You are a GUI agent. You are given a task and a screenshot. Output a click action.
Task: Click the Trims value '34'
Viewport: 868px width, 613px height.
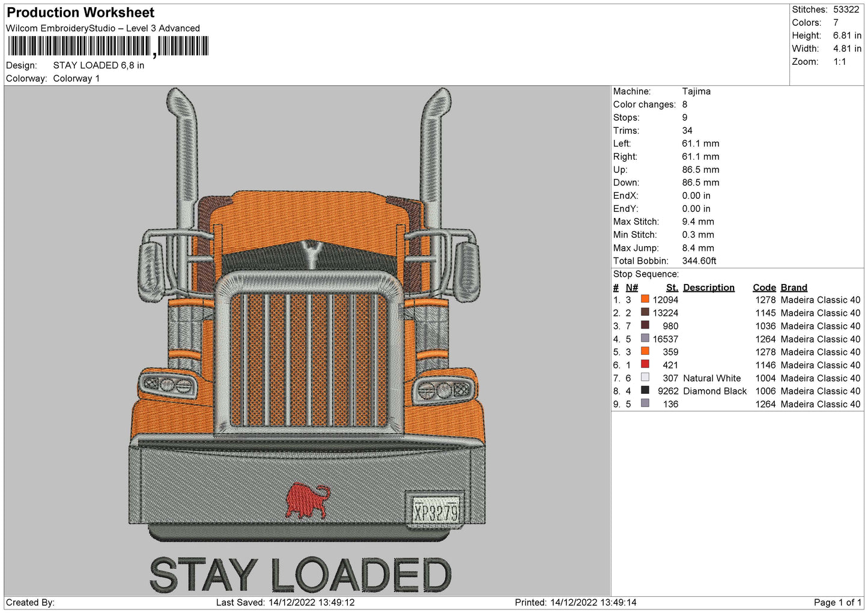tap(687, 131)
